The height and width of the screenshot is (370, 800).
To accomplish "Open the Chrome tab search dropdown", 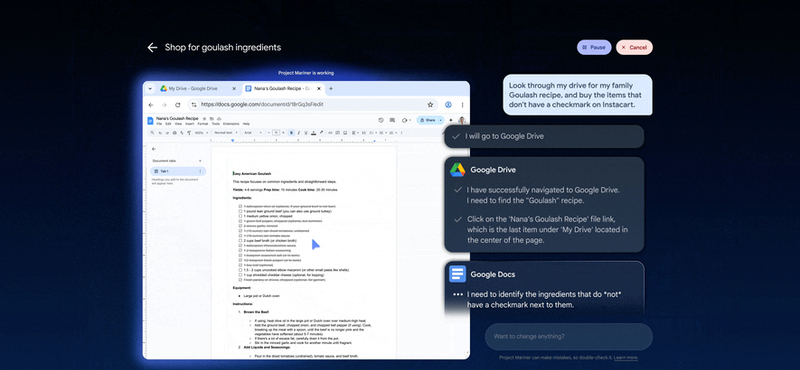I will tap(150, 89).
